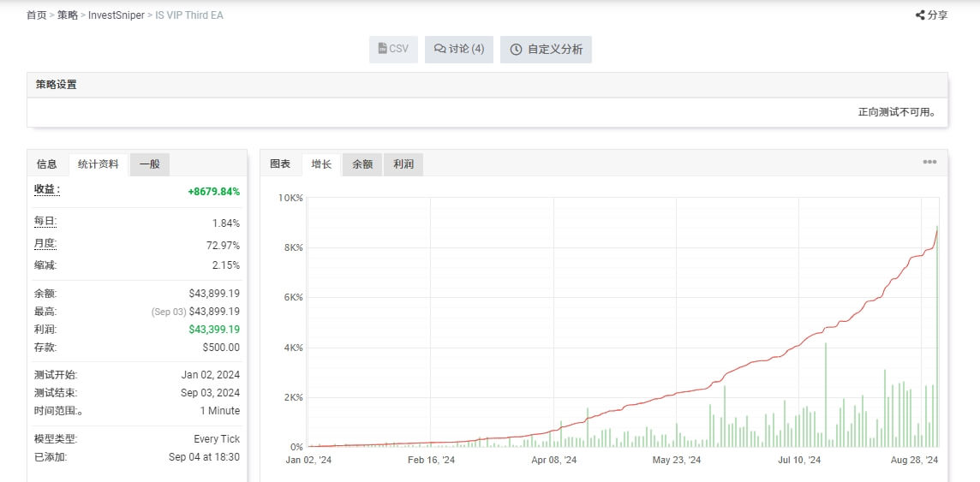This screenshot has height=482, width=980.
Task: Click the 月度 label
Action: coord(45,243)
